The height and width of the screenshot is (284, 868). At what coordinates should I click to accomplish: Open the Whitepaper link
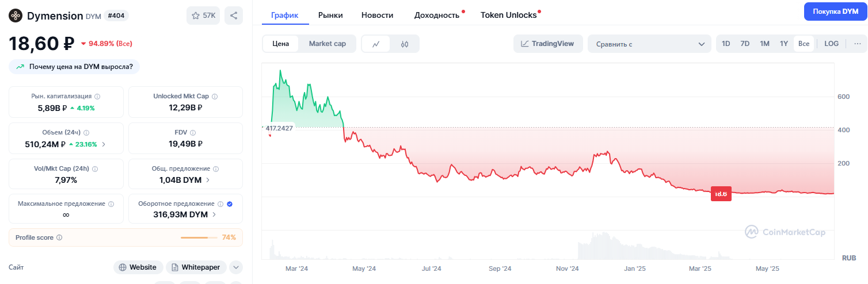pos(196,267)
